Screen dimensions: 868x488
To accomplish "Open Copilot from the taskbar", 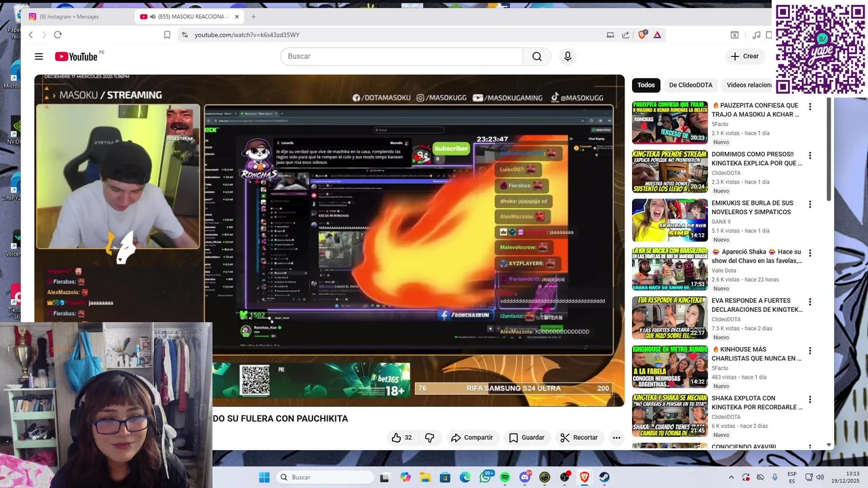I will (x=406, y=477).
